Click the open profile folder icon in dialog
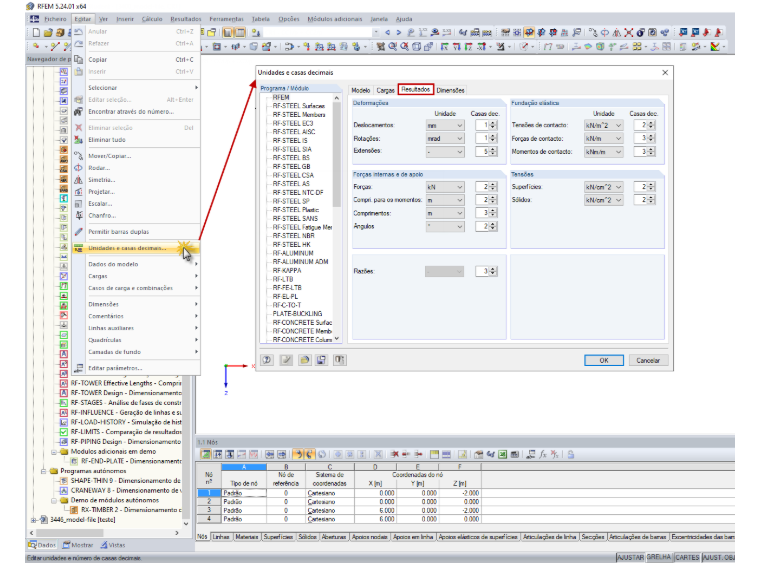The width and height of the screenshot is (760, 563). coord(304,360)
